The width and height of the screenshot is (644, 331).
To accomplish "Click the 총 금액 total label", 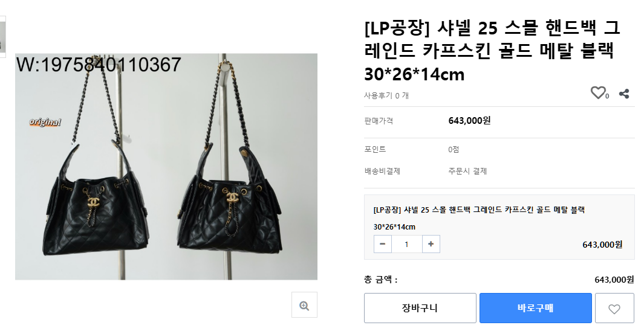I will (380, 280).
